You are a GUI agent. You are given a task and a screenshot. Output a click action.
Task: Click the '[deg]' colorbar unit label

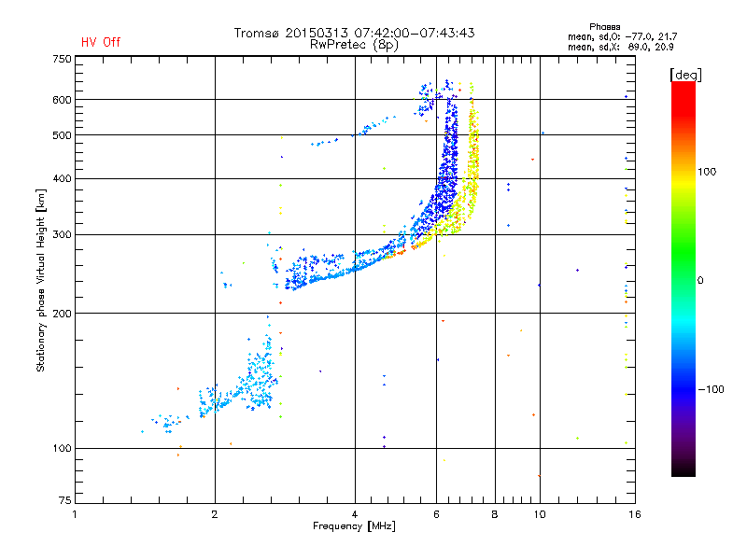click(x=685, y=75)
